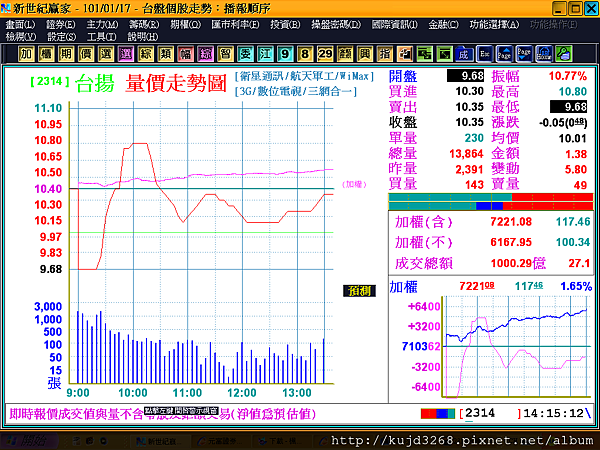Click the upper buy/sell ratio color bar
Screen dimensions: 600x450
point(491,197)
